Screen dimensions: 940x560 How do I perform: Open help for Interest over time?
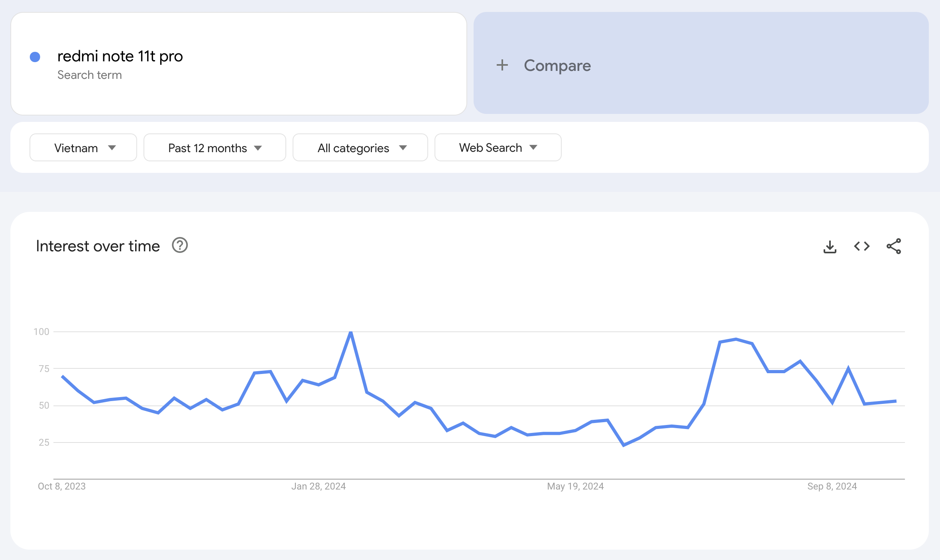pyautogui.click(x=180, y=245)
